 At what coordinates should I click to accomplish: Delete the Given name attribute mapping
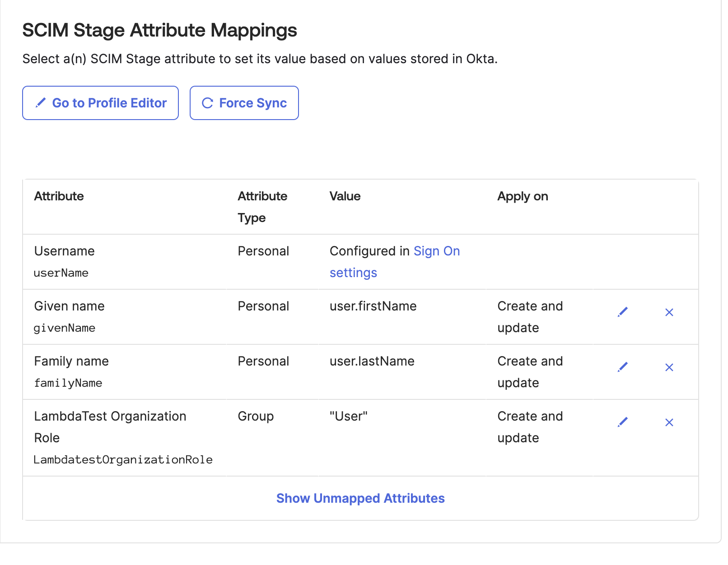[669, 312]
